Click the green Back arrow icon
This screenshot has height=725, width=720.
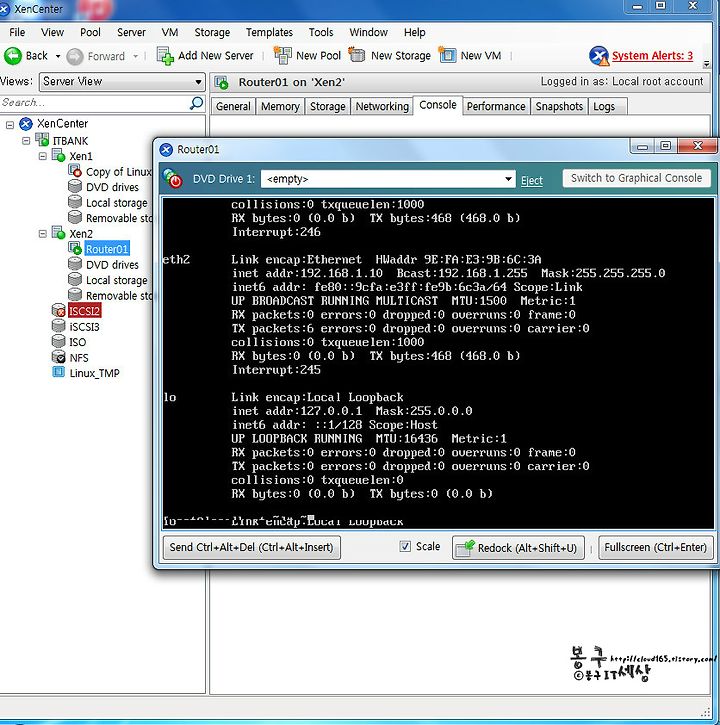(x=12, y=56)
